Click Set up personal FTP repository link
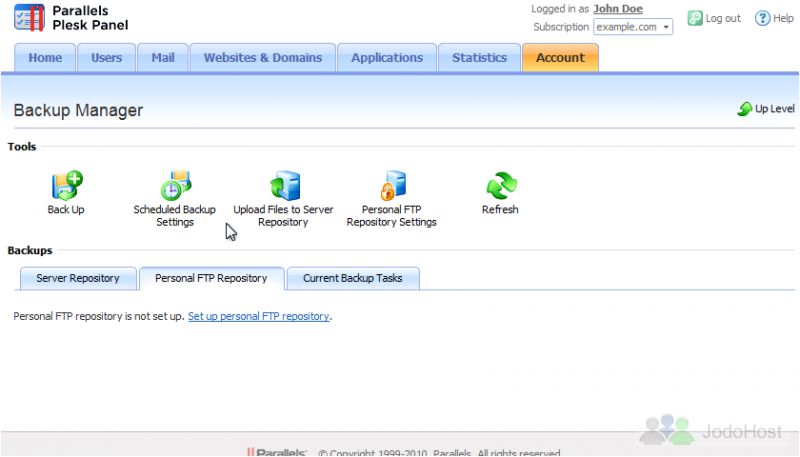Image resolution: width=800 pixels, height=457 pixels. pyautogui.click(x=259, y=316)
